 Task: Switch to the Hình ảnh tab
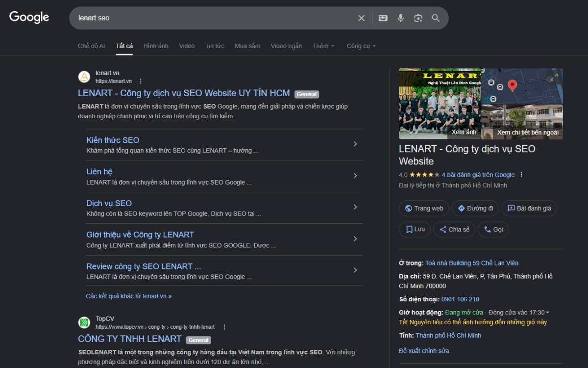[x=156, y=46]
